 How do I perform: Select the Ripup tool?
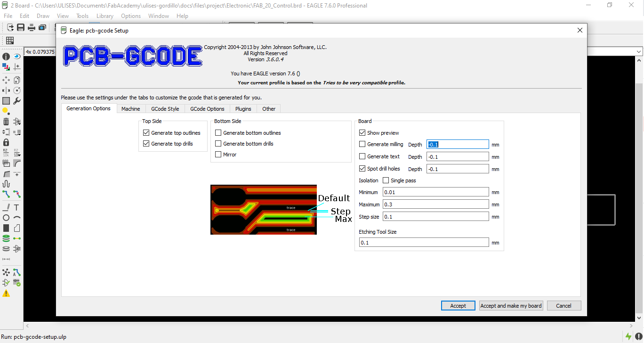point(17,194)
